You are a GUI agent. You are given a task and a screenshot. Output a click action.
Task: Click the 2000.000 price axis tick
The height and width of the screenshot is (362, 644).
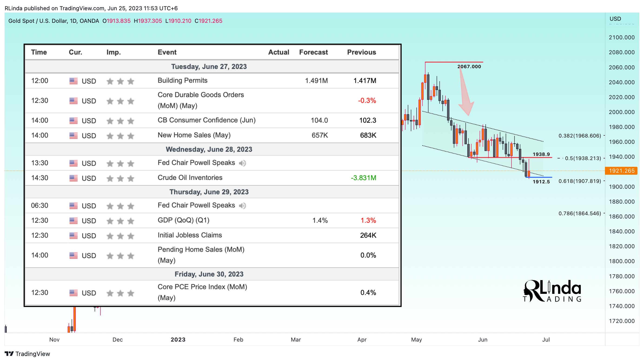point(621,112)
